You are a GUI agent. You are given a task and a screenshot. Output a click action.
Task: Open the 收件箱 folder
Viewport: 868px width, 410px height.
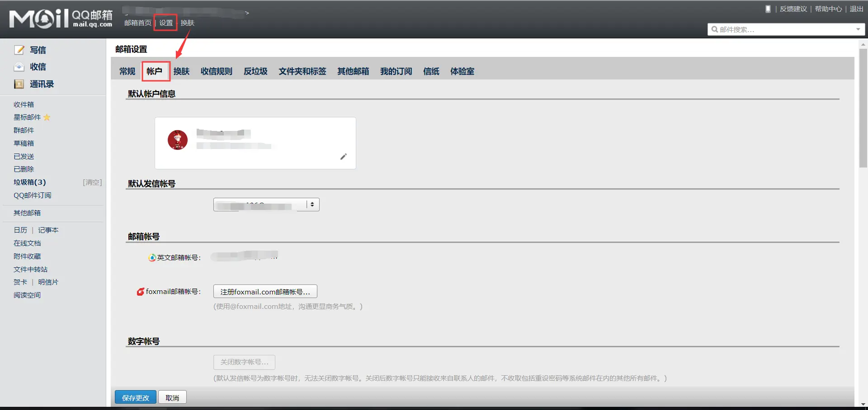click(24, 104)
